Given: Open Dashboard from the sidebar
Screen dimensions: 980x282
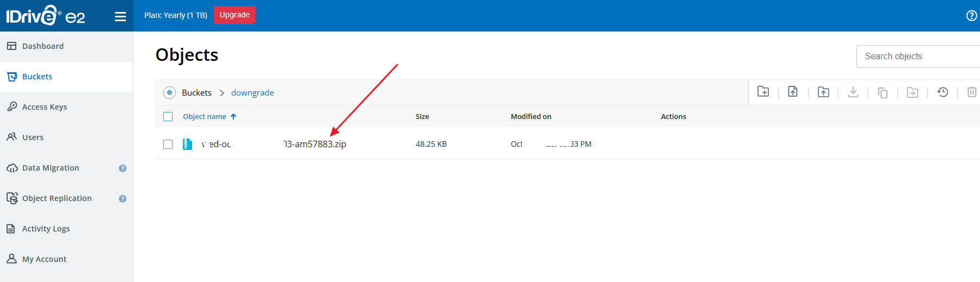Looking at the screenshot, I should (x=43, y=46).
